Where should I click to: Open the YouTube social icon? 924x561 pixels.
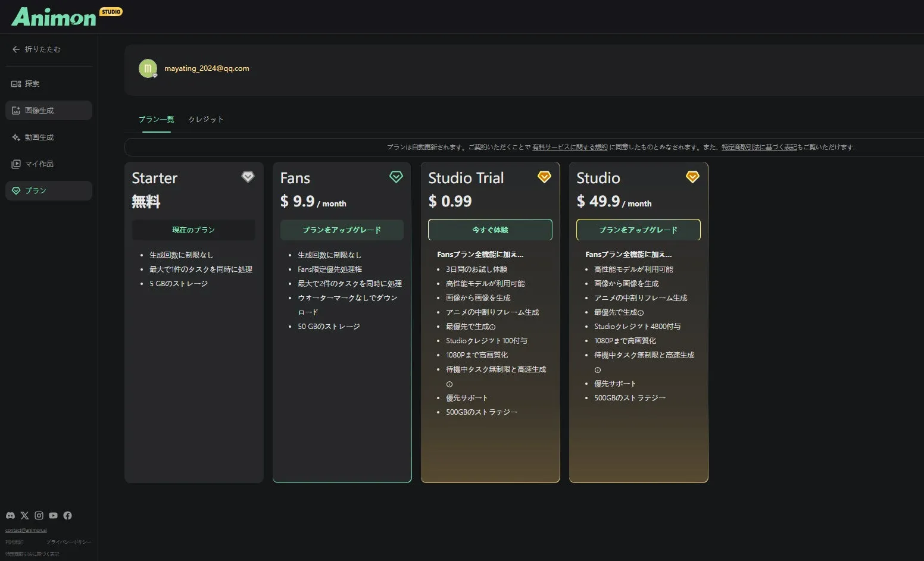point(53,516)
